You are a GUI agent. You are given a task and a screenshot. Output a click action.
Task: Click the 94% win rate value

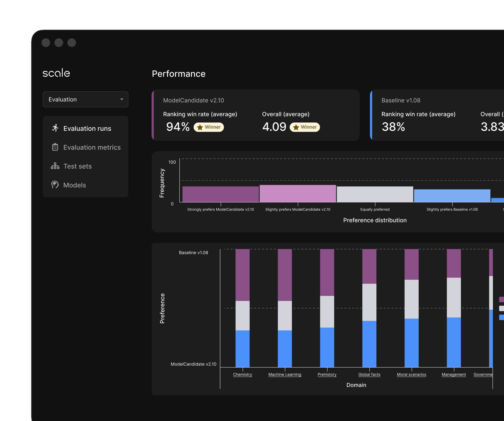178,127
